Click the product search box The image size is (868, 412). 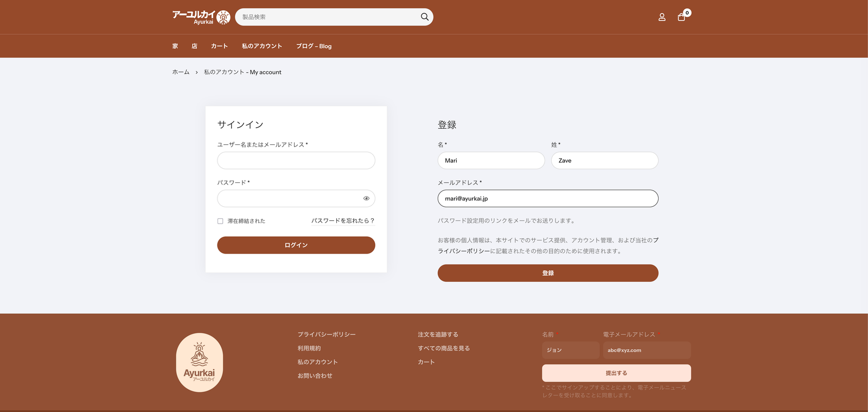(328, 17)
